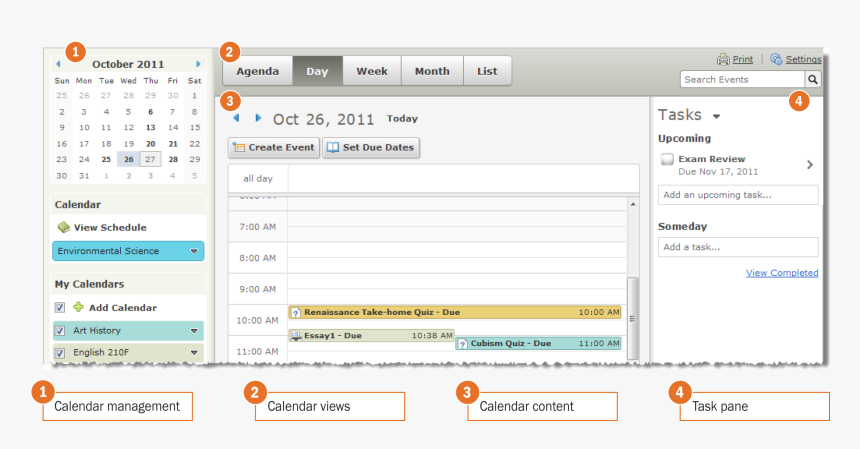Screen dimensions: 860x449
Task: Select October 20 in mini calendar
Action: coord(150,144)
